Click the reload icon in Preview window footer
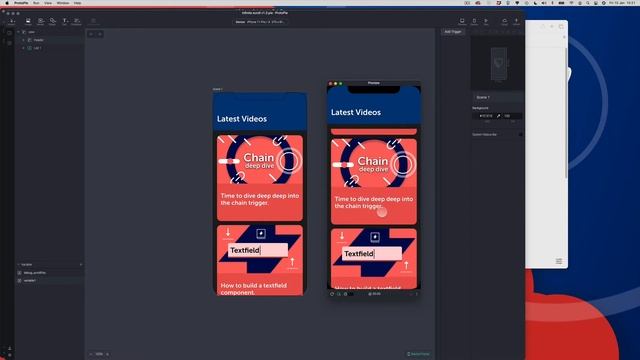 [x=332, y=294]
